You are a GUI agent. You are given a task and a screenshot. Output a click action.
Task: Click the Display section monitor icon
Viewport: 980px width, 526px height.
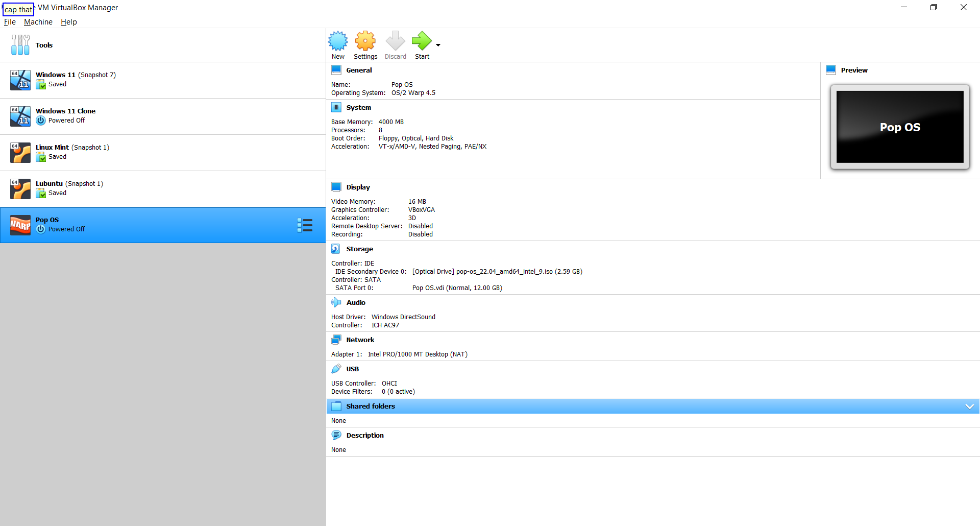click(x=336, y=187)
